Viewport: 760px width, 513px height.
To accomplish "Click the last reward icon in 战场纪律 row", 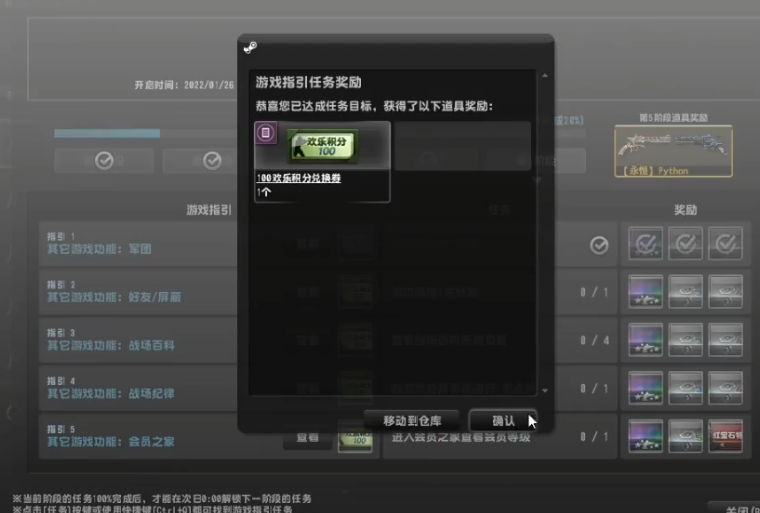I will click(725, 388).
